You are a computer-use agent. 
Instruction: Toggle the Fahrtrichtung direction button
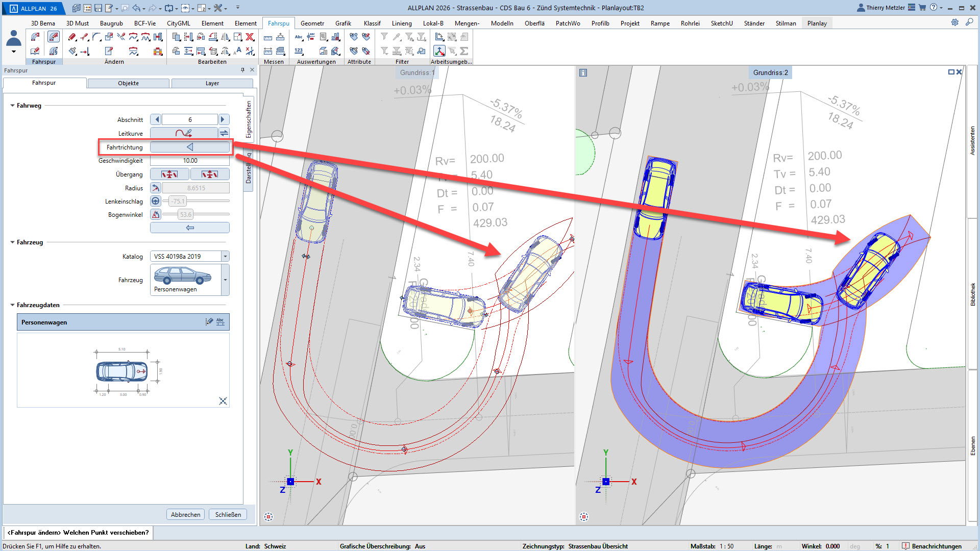tap(189, 147)
